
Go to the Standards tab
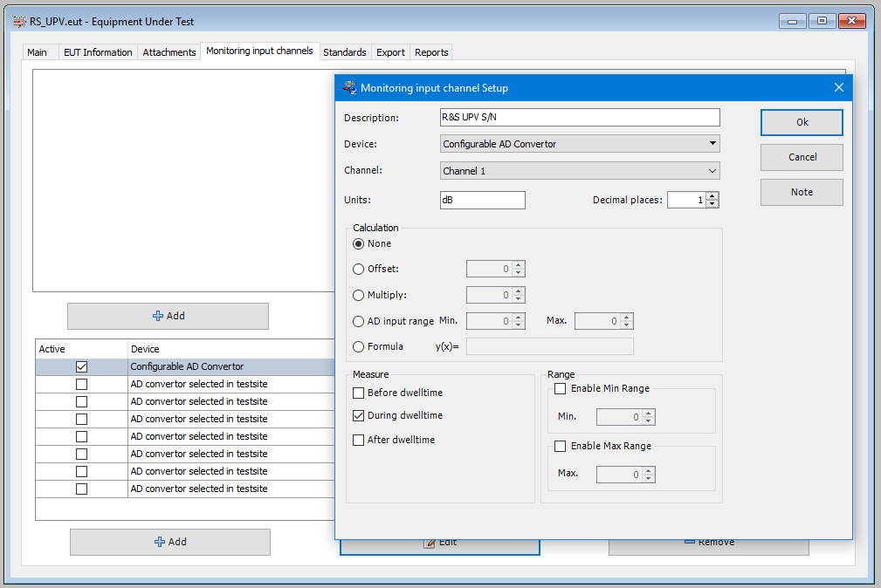[344, 52]
